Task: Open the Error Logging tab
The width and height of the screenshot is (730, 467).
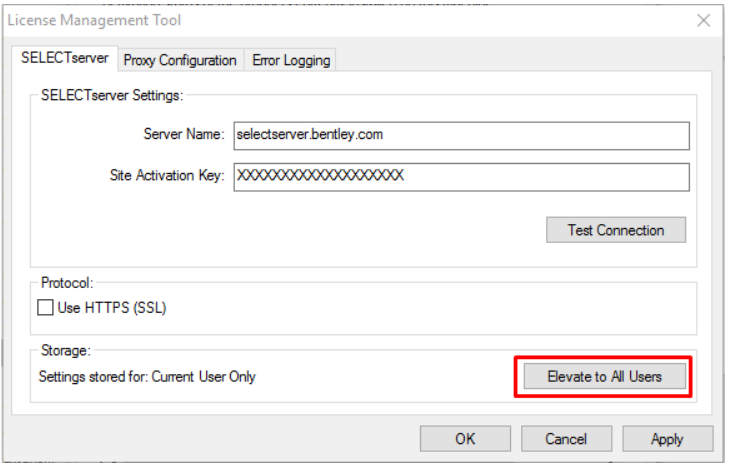Action: (291, 61)
